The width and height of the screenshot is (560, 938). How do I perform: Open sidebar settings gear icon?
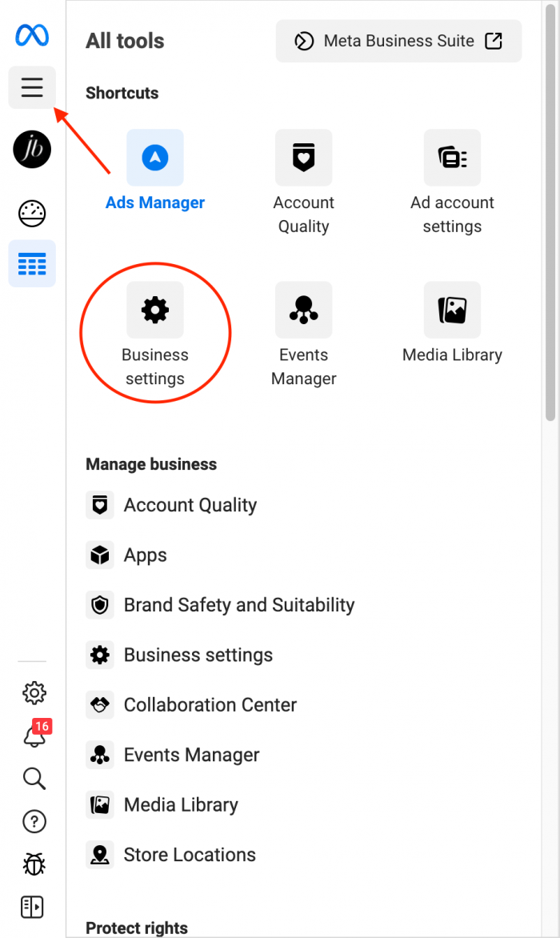click(34, 693)
